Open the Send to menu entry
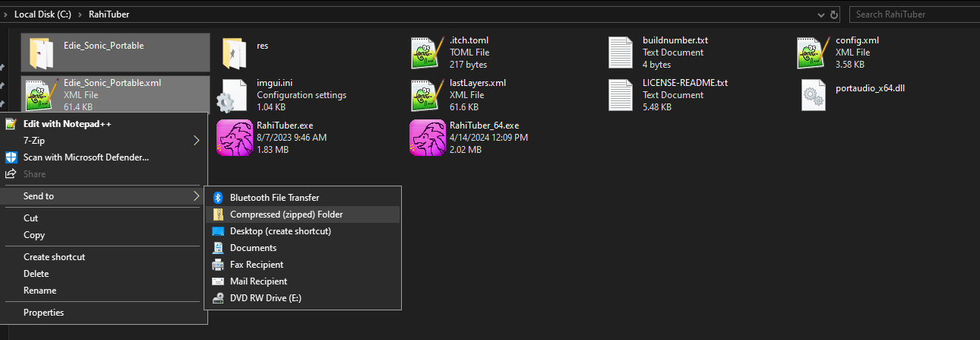980x340 pixels. tap(104, 196)
